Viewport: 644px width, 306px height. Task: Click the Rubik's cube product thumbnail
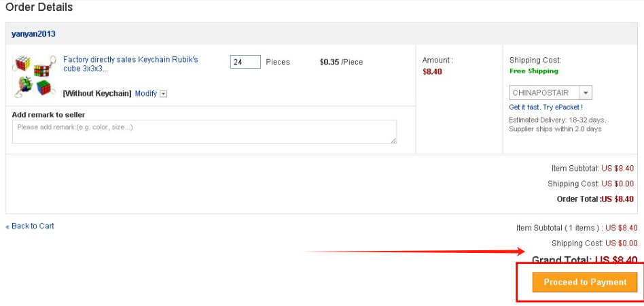pos(34,75)
